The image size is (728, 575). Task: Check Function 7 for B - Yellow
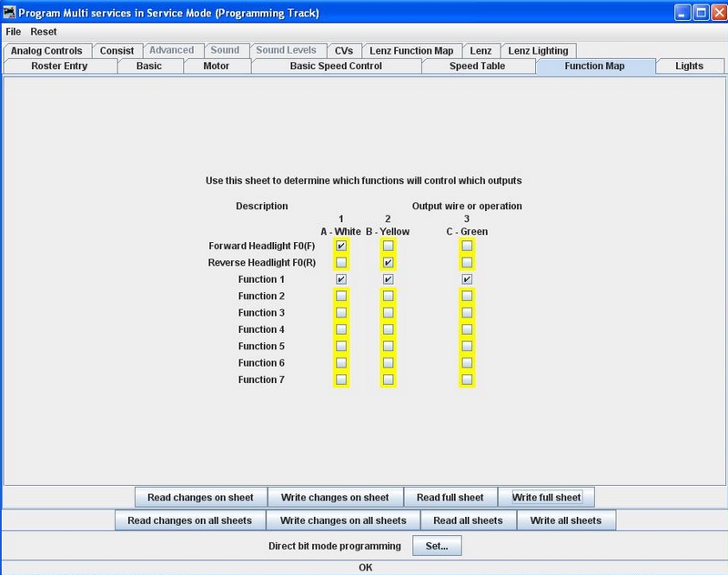pyautogui.click(x=389, y=379)
